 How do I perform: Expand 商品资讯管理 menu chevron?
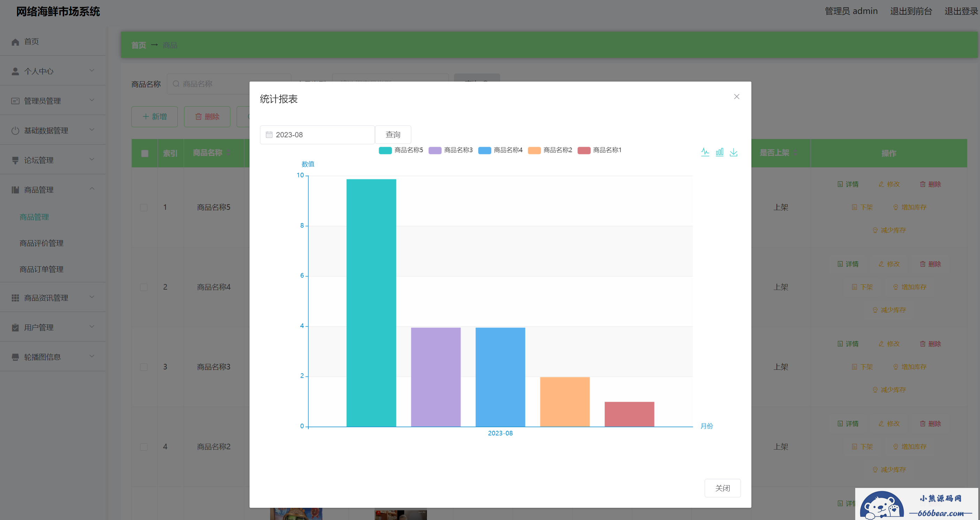(x=92, y=297)
